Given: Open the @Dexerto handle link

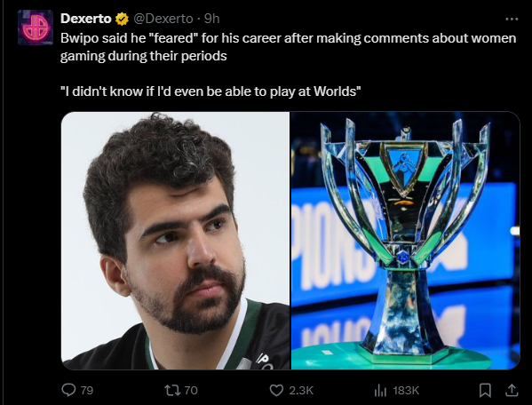Looking at the screenshot, I should click(x=163, y=19).
